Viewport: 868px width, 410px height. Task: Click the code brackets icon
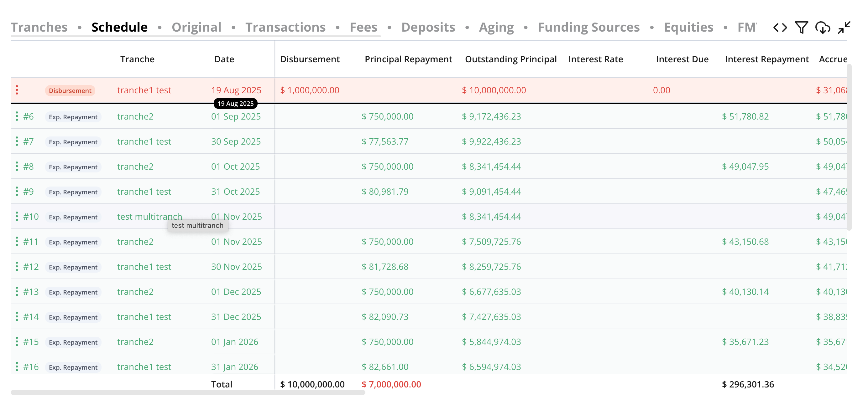(780, 27)
